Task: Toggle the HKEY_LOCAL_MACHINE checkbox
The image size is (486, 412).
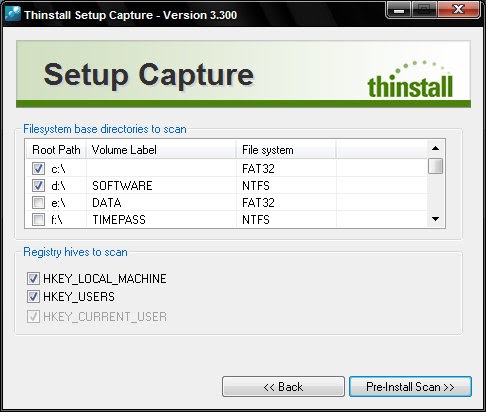Action: click(x=33, y=278)
